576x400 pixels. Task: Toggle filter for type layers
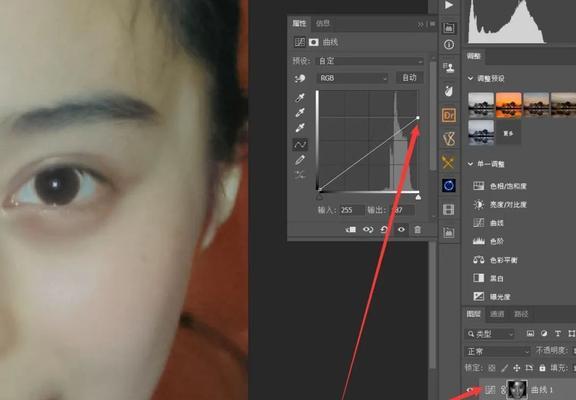[x=558, y=334]
